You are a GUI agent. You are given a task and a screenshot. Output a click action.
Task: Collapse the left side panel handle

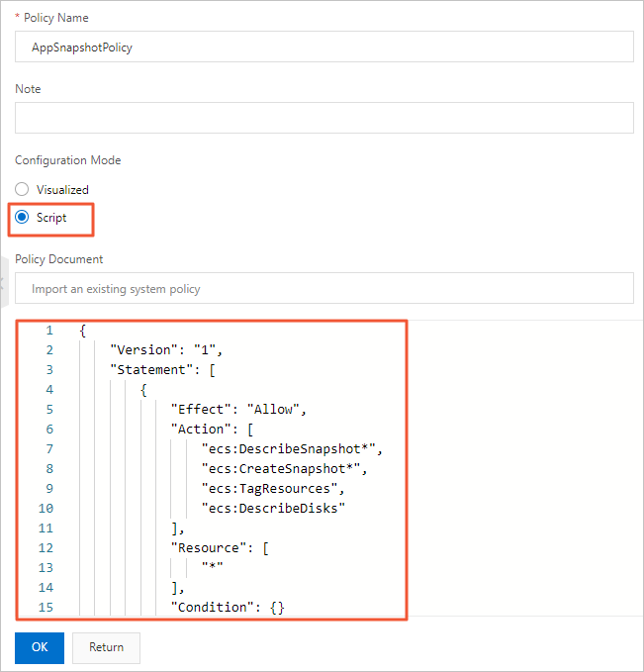3,284
